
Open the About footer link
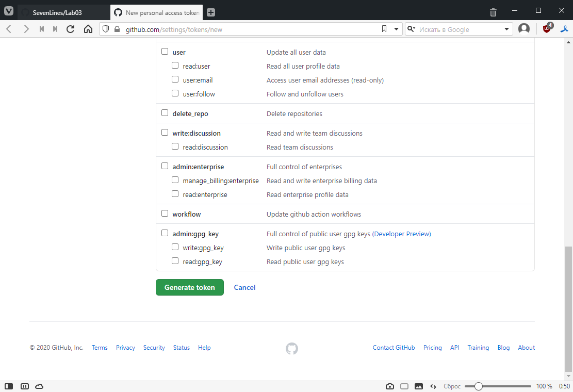[526, 348]
